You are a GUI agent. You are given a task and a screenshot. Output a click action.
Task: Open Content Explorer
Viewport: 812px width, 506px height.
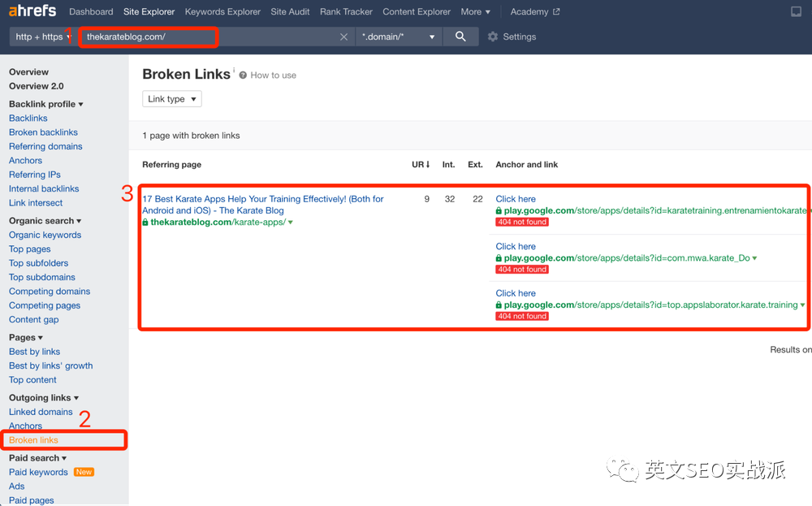(417, 11)
